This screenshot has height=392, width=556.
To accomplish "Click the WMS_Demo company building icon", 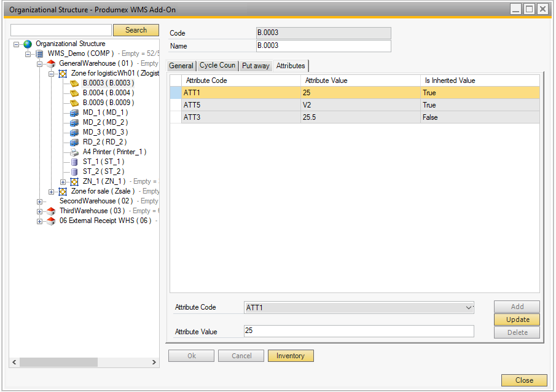I will click(39, 54).
